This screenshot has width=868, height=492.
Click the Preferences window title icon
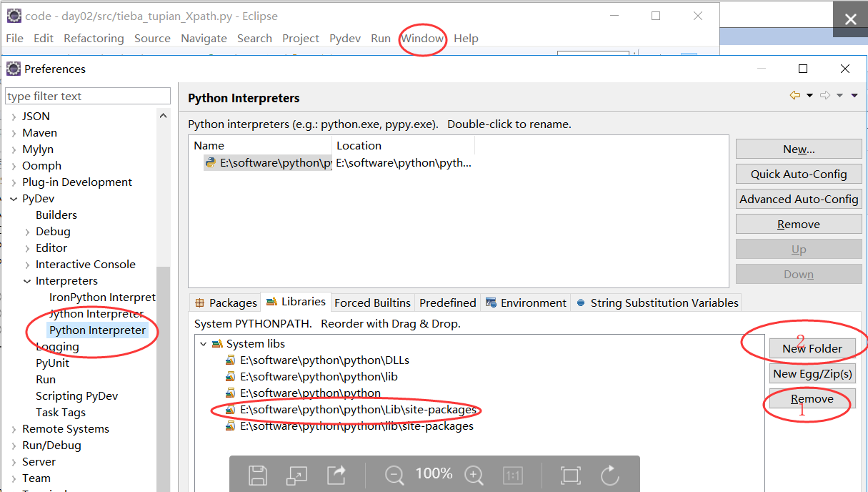tap(14, 69)
